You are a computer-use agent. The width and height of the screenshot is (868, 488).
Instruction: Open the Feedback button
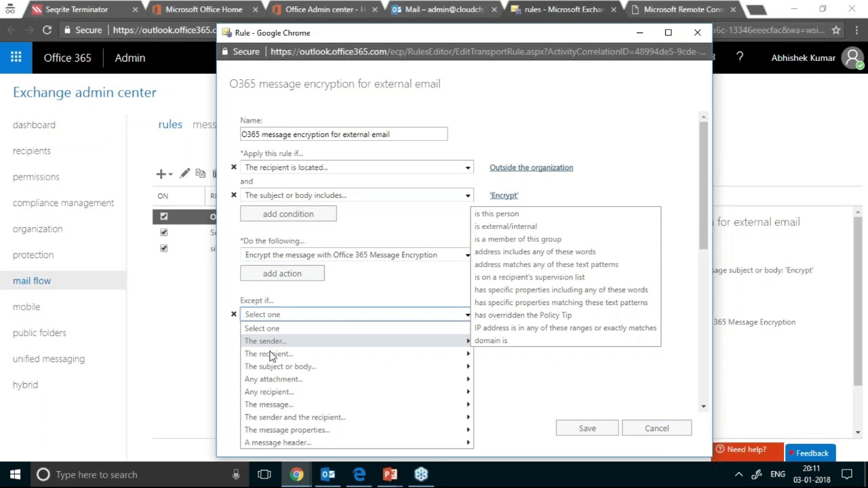(x=810, y=453)
